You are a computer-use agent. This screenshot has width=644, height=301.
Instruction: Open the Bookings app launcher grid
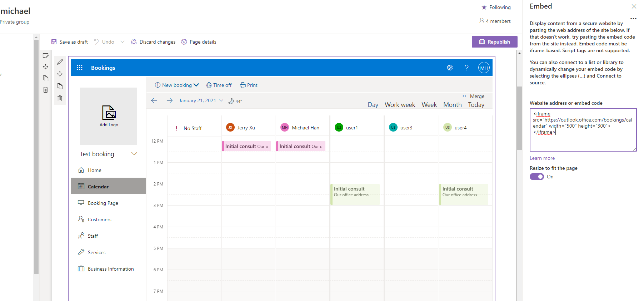coord(79,68)
